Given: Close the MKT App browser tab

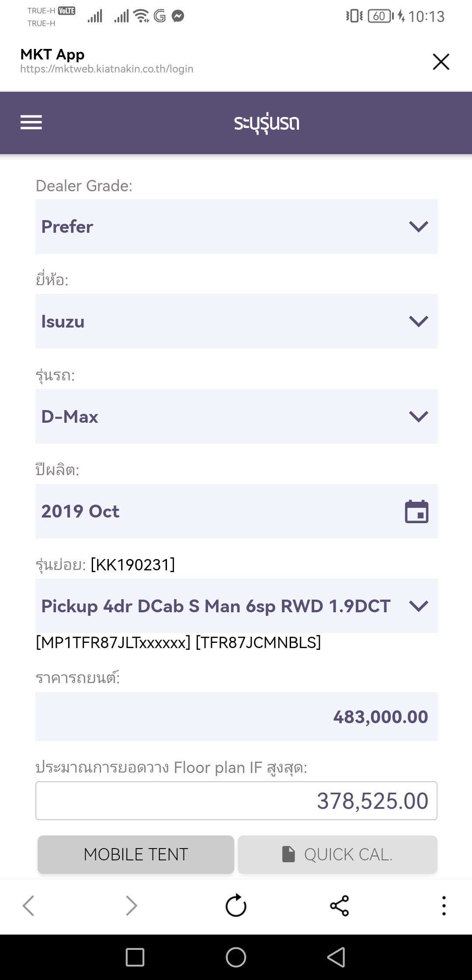Looking at the screenshot, I should point(441,62).
